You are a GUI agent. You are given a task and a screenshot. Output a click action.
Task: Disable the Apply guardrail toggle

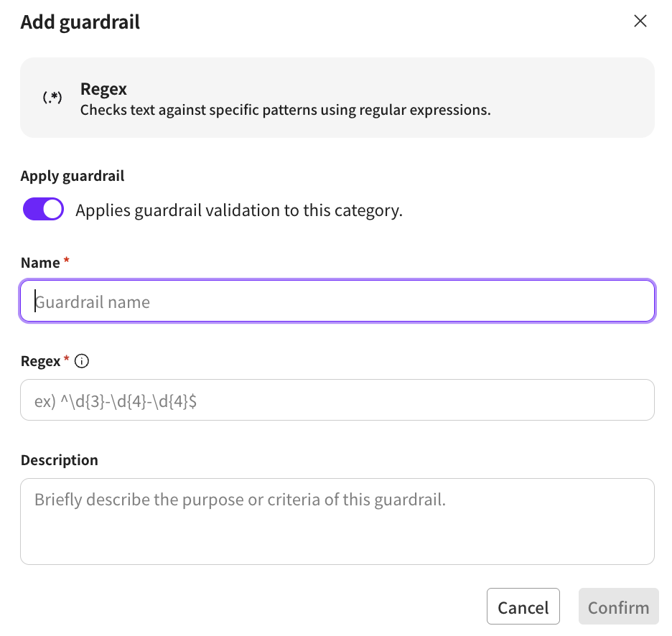pyautogui.click(x=44, y=210)
